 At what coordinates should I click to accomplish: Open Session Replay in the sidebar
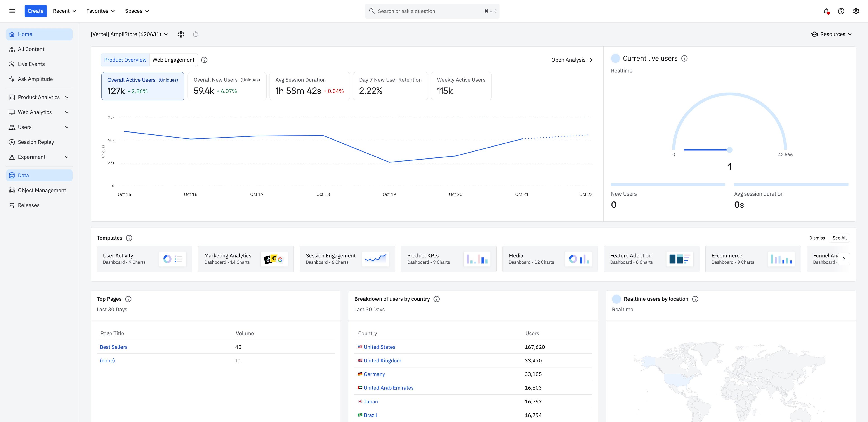[36, 142]
